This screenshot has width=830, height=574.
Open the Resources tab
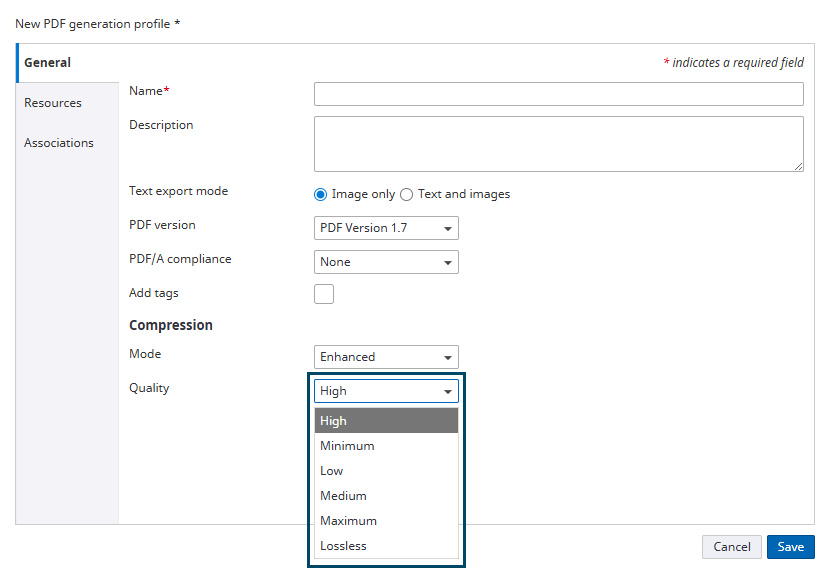click(x=53, y=103)
